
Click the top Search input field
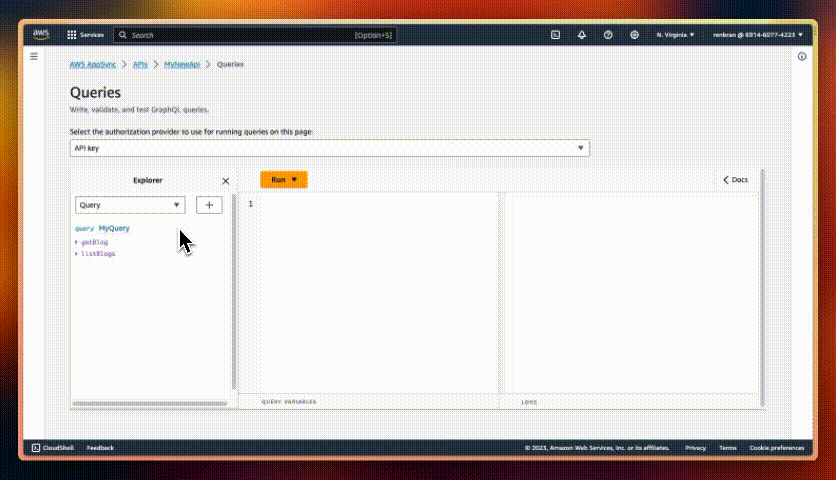click(x=255, y=35)
